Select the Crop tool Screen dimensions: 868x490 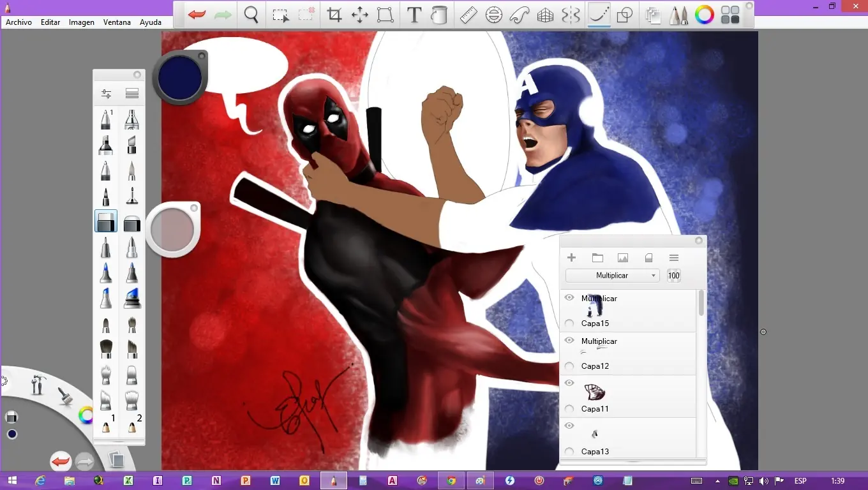(334, 15)
